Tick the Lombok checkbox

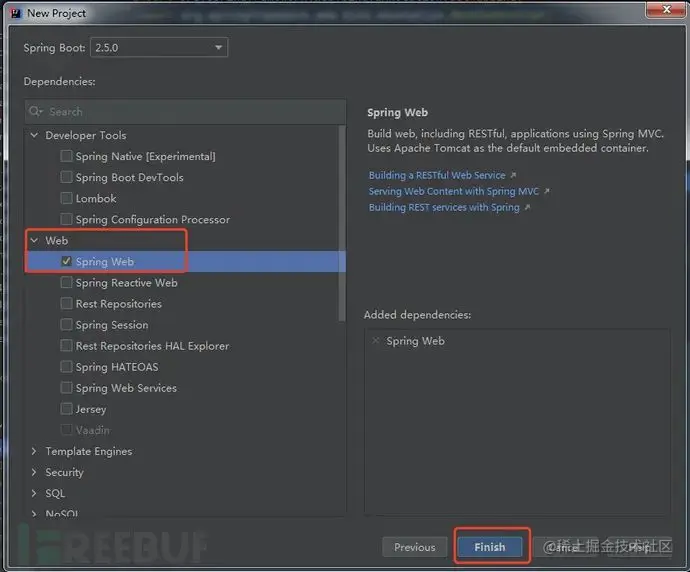[x=66, y=198]
